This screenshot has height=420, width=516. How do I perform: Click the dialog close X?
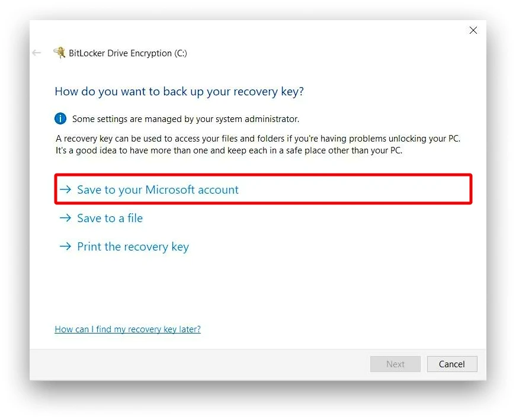point(473,30)
